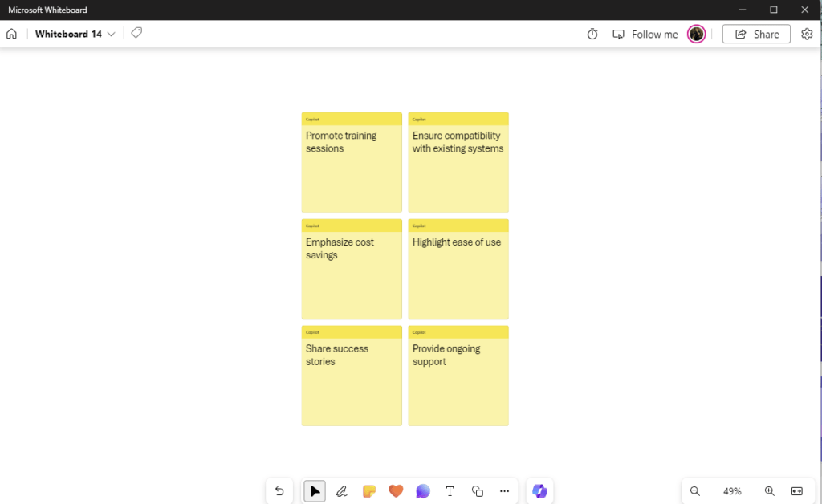Screen dimensions: 822x504
Task: Click the Undo arrow in bottom toolbar
Action: coord(279,491)
